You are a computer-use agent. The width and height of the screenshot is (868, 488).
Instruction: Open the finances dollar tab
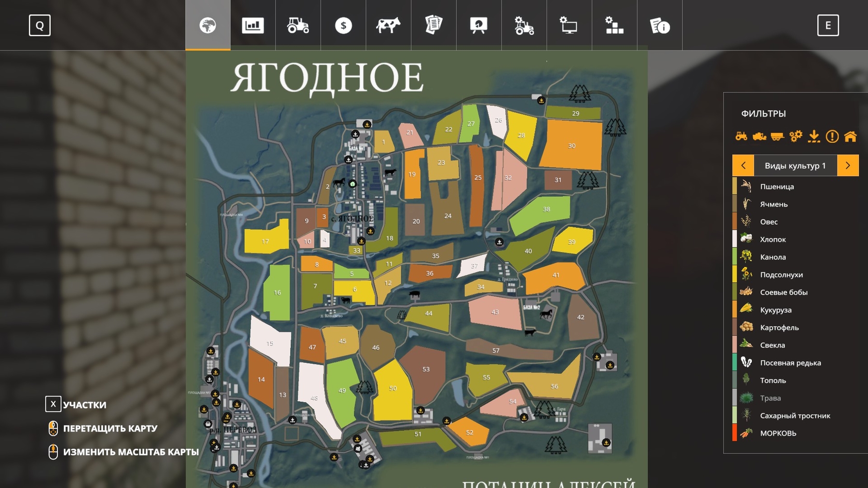click(343, 26)
